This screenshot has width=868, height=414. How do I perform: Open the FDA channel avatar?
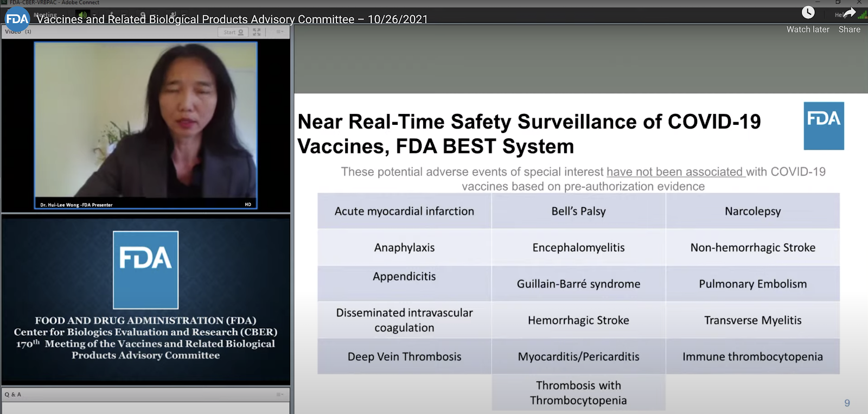(x=17, y=20)
